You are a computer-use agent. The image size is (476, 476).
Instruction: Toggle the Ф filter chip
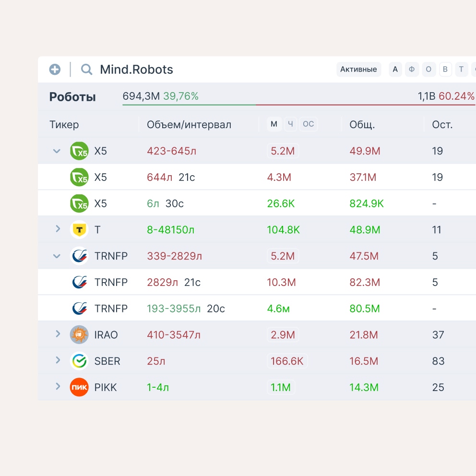412,69
